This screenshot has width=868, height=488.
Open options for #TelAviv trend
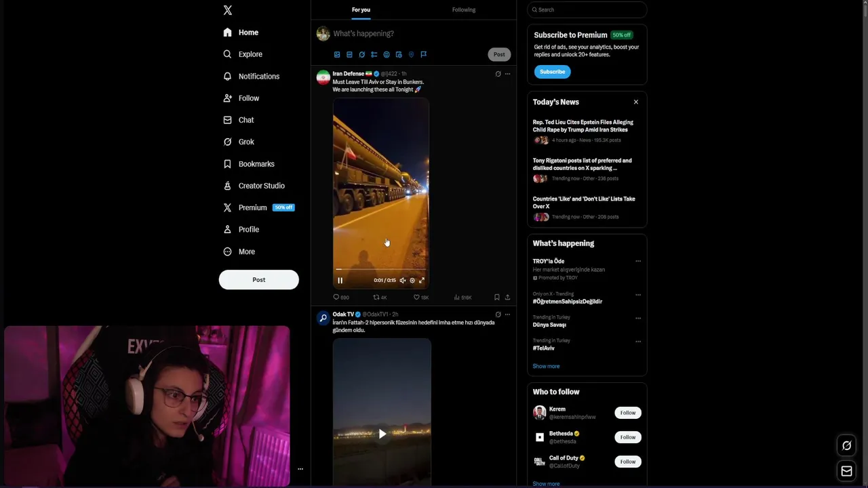coord(637,341)
